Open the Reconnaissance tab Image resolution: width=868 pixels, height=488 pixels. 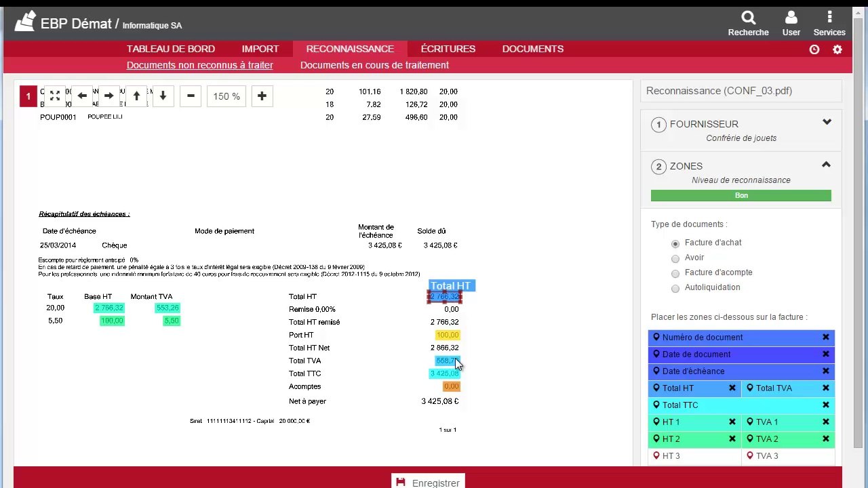[350, 49]
